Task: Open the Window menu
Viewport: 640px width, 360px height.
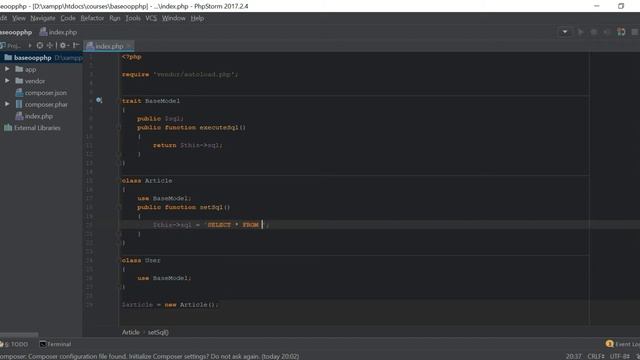Action: pyautogui.click(x=173, y=18)
